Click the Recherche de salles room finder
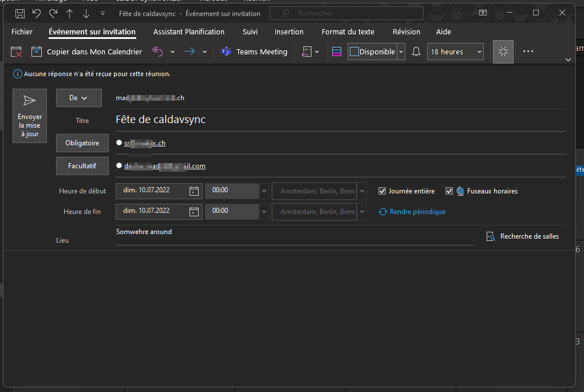This screenshot has height=392, width=584. (522, 236)
